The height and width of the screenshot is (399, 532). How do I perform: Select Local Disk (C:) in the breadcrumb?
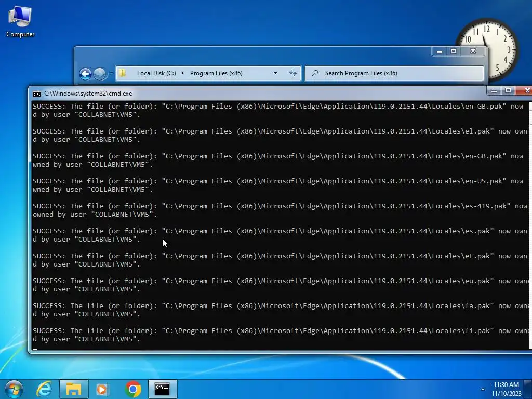pyautogui.click(x=156, y=73)
